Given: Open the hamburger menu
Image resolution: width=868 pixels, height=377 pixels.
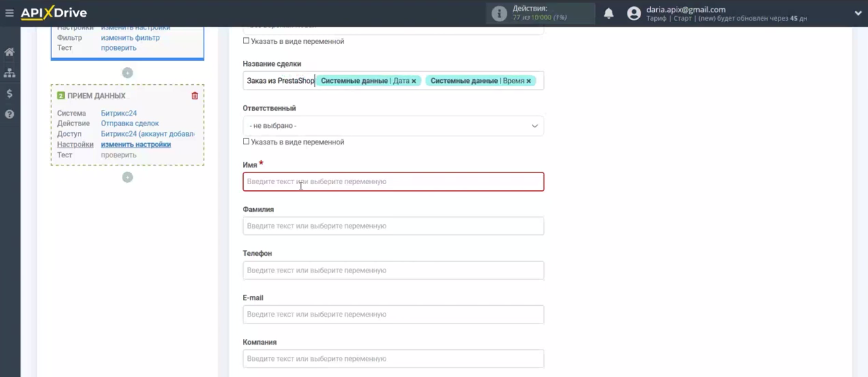Looking at the screenshot, I should point(9,13).
